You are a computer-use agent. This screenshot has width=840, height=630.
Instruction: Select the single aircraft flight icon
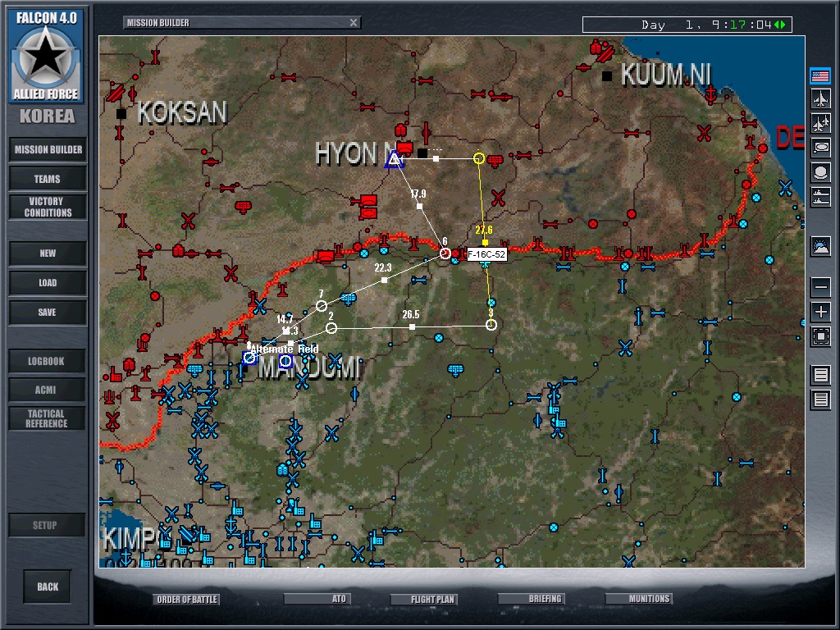(819, 100)
